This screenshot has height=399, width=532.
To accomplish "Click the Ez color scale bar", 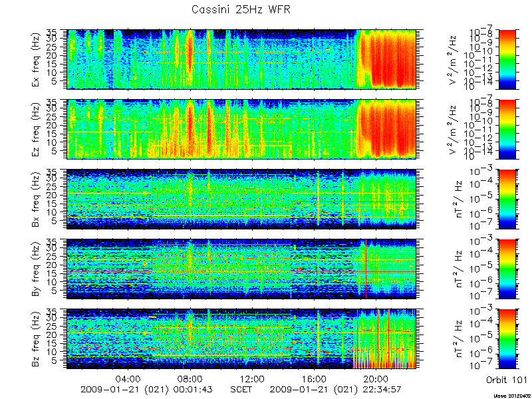I will (x=507, y=129).
